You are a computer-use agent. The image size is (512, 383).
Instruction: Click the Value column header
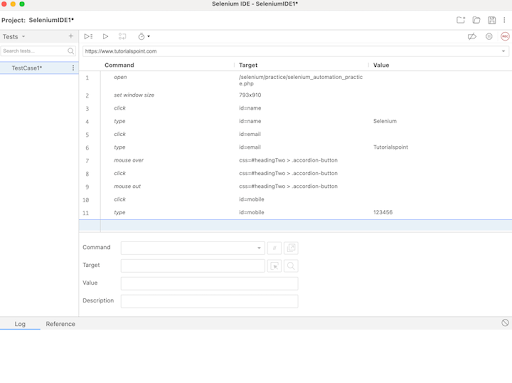[381, 65]
